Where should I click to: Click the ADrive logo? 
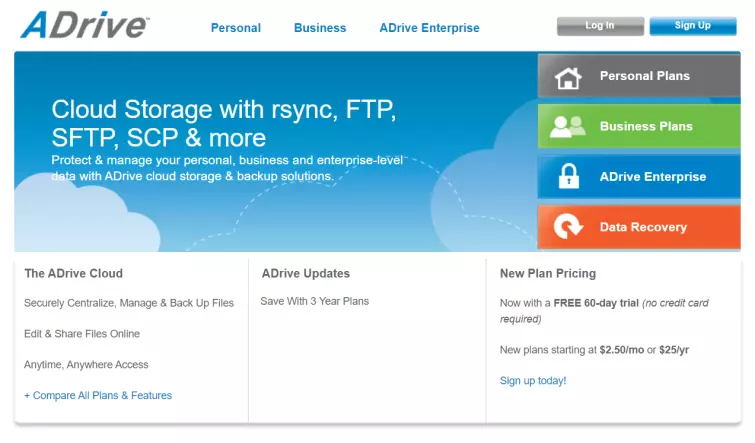tap(84, 25)
